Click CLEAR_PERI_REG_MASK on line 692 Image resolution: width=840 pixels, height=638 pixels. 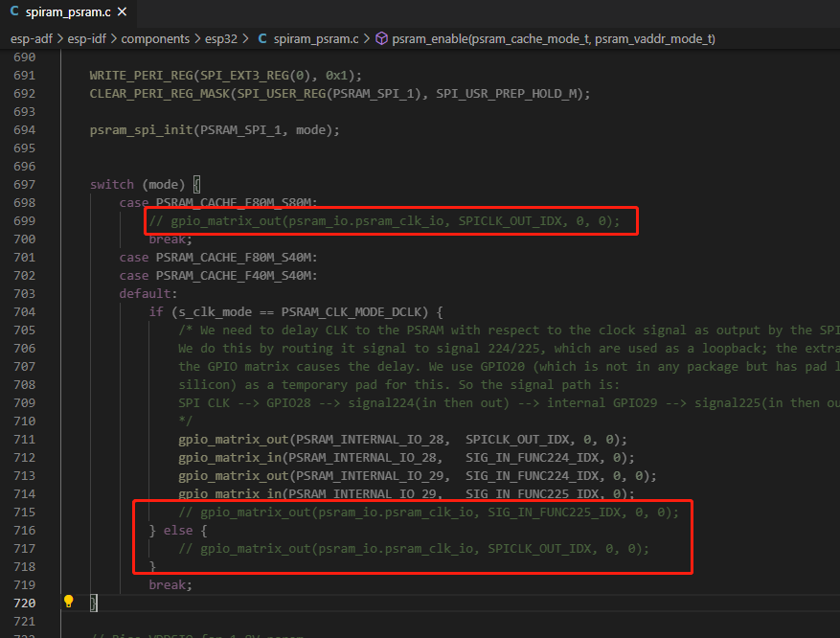tap(160, 94)
